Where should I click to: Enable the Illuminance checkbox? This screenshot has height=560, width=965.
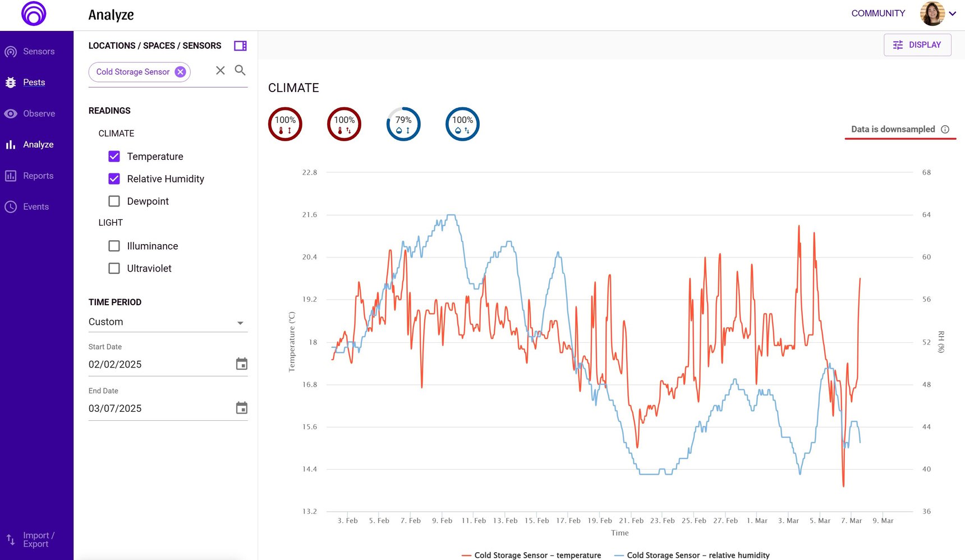[114, 246]
